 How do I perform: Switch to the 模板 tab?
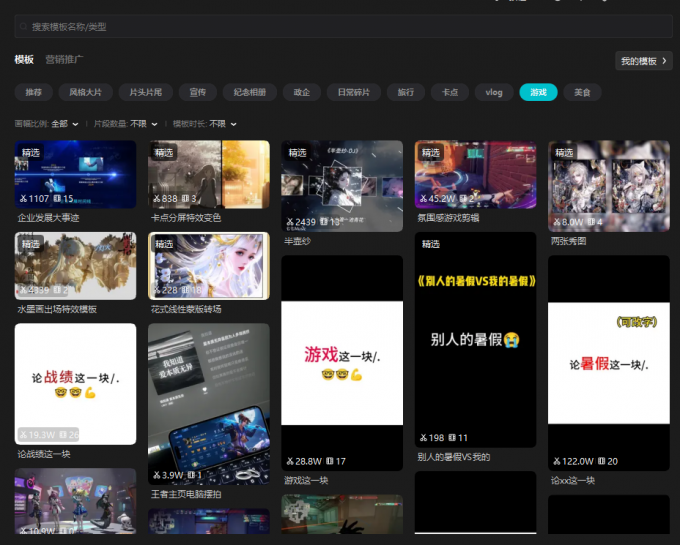point(24,59)
